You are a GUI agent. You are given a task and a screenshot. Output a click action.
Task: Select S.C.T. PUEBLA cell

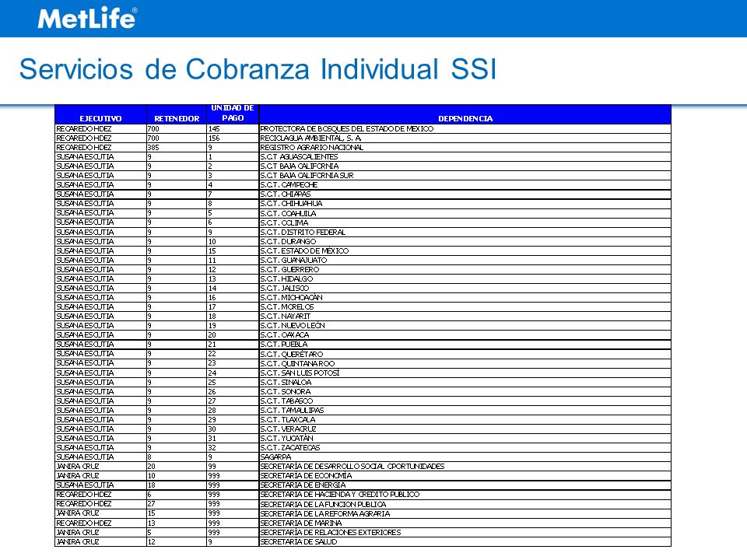(465, 345)
